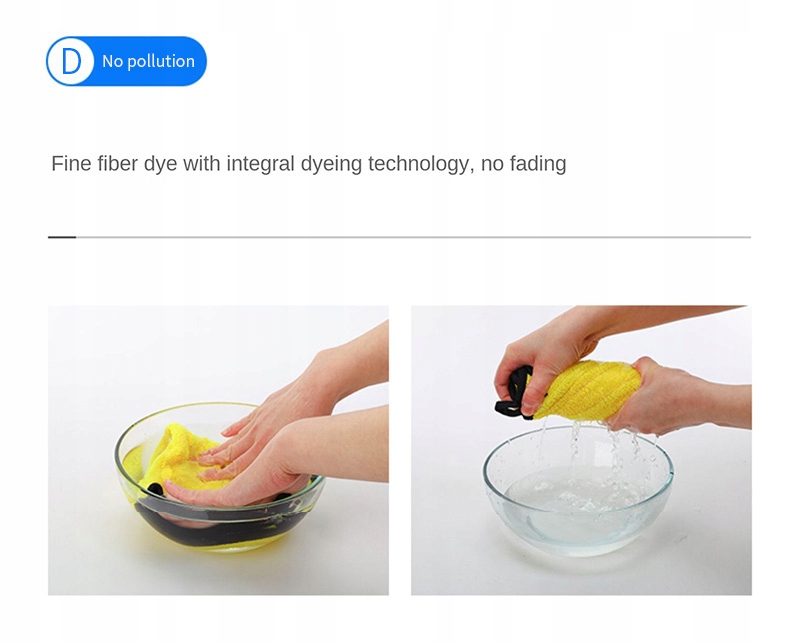Image resolution: width=790 pixels, height=643 pixels.
Task: Select the blue No pollution badge label
Action: [x=126, y=61]
